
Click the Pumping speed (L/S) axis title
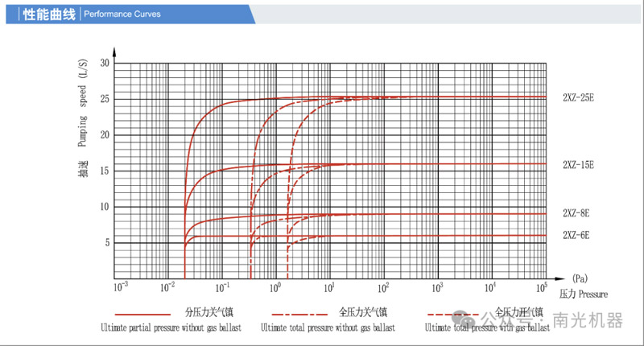[x=82, y=109]
